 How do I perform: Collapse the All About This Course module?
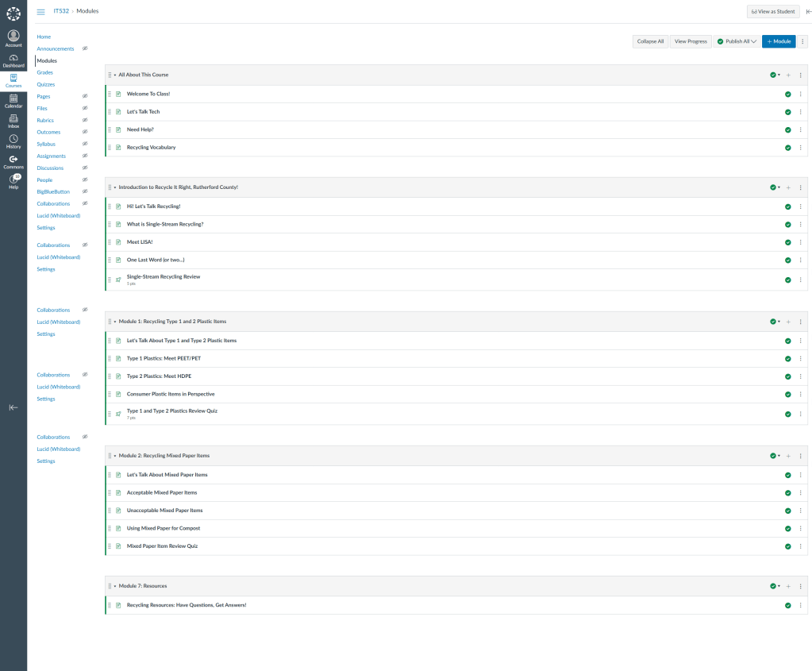pyautogui.click(x=115, y=75)
